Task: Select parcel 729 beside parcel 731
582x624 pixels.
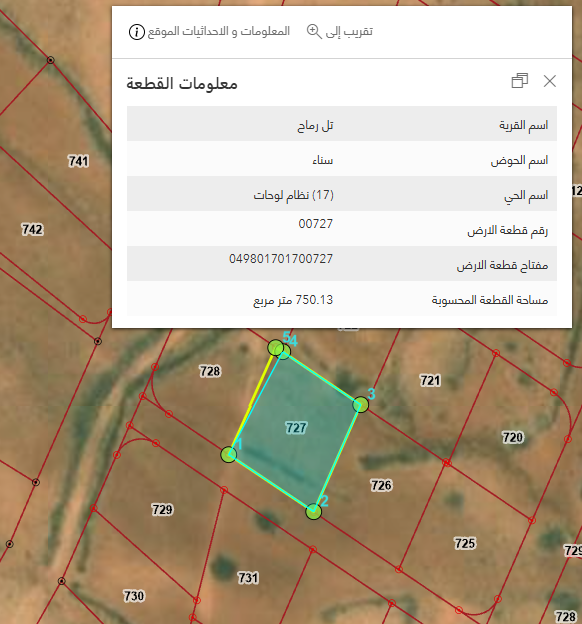Action: click(x=162, y=509)
